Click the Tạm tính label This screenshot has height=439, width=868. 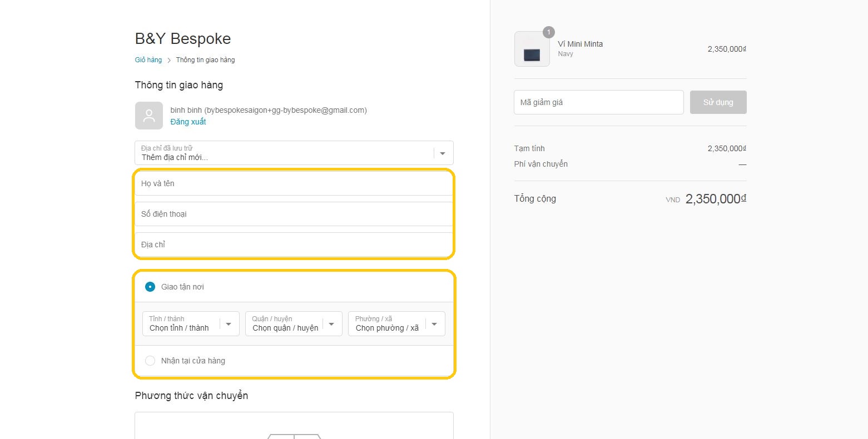coord(529,149)
